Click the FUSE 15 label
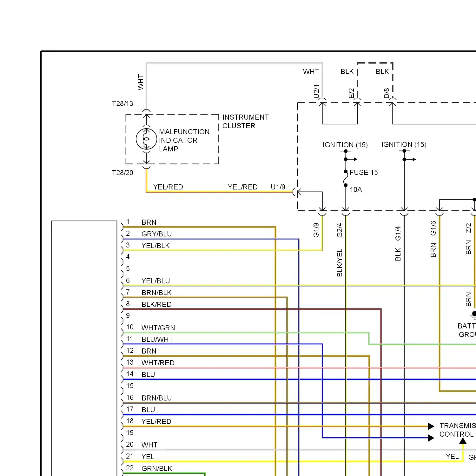 coord(364,172)
